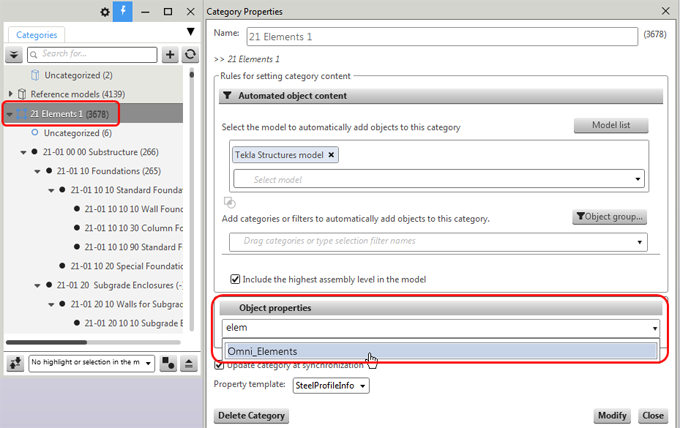680x428 pixels.
Task: Expand the Reference models tree node
Action: point(9,93)
